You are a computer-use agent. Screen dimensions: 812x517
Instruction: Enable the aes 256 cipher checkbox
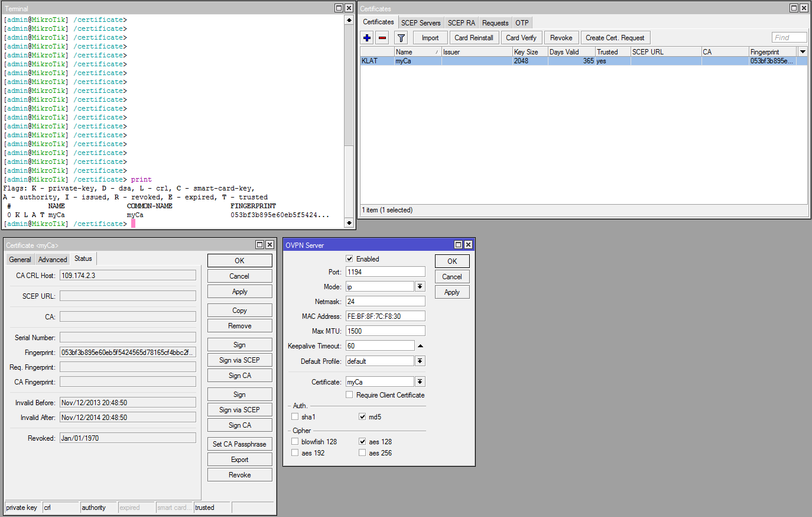click(362, 453)
